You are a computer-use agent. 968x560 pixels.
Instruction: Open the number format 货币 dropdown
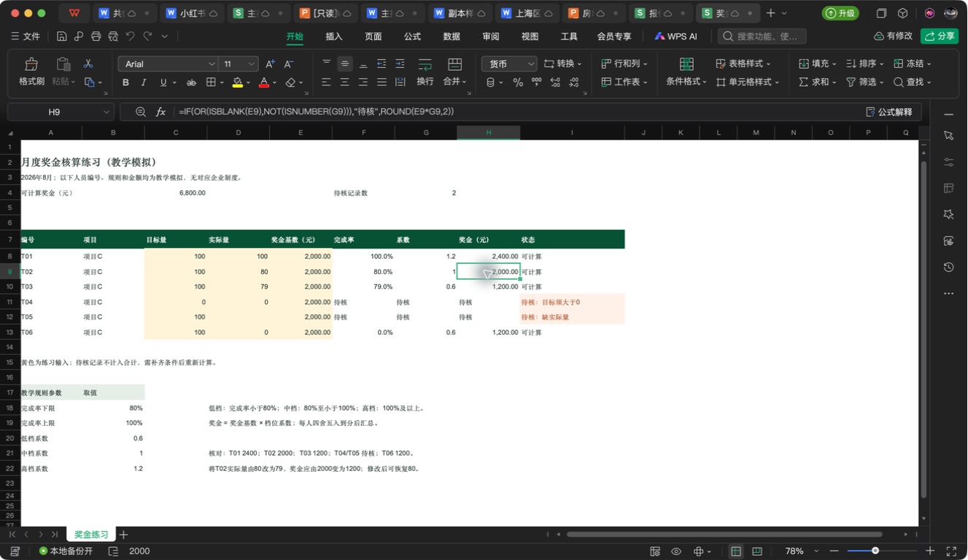pos(509,63)
